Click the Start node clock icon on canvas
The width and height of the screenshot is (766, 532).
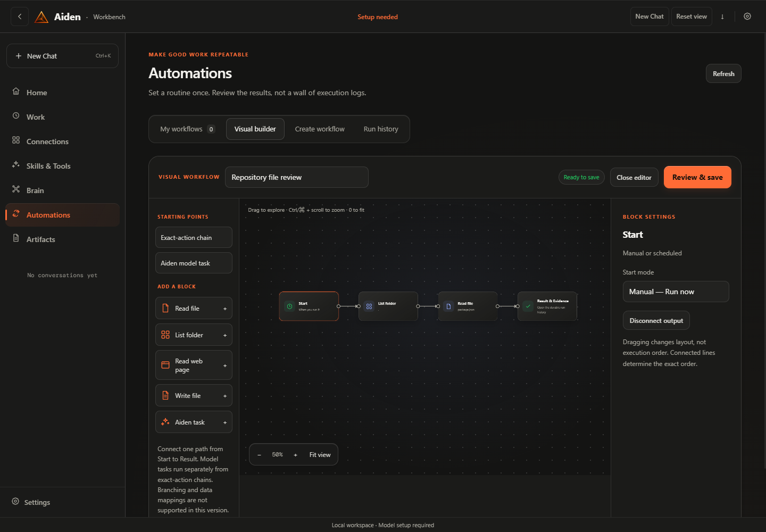(289, 306)
